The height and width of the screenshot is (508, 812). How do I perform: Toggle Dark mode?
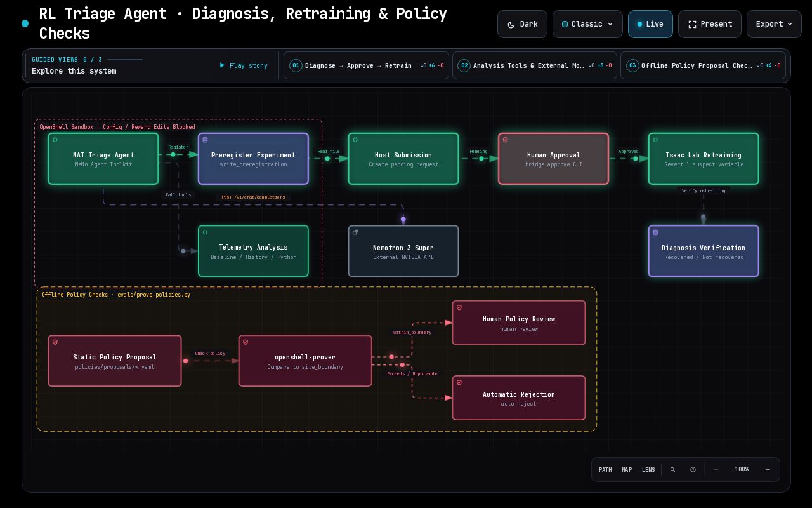[522, 24]
